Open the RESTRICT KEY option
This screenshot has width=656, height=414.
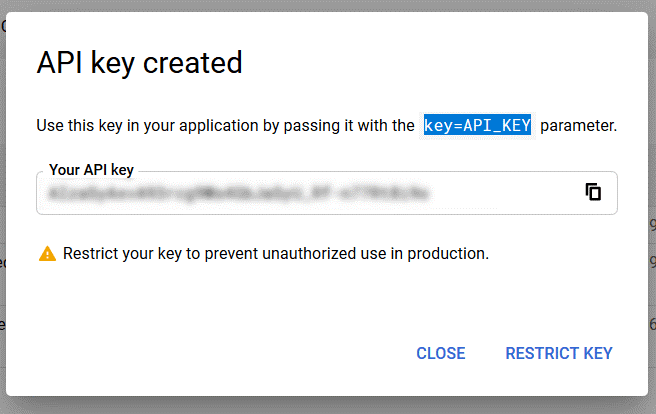559,353
